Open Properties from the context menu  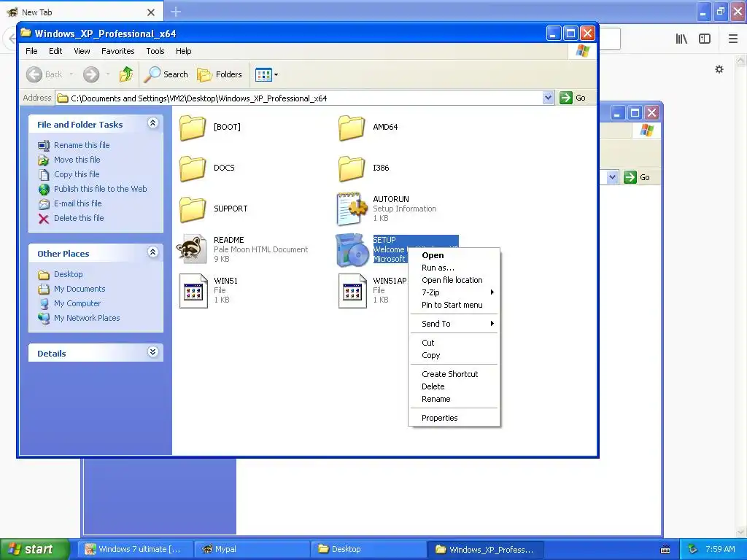click(454, 418)
